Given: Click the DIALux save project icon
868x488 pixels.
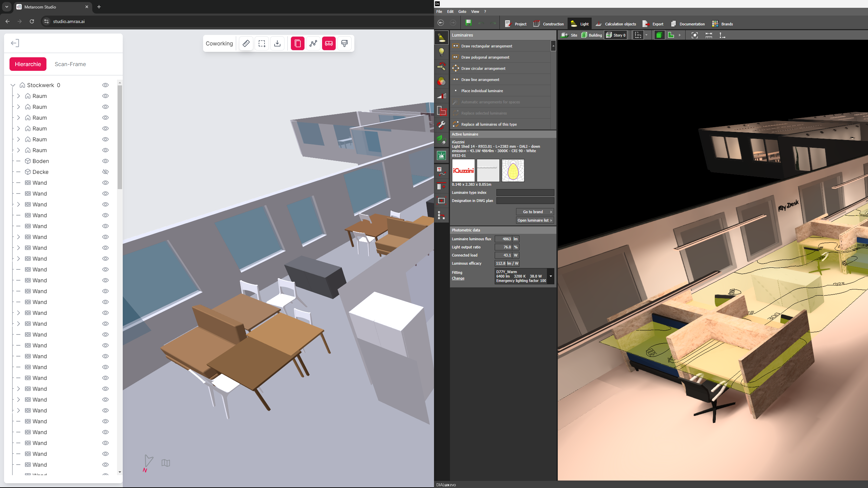Looking at the screenshot, I should 468,23.
